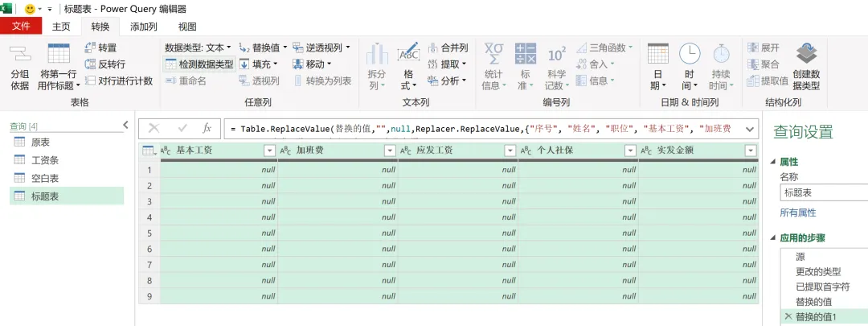Open the 实发金额 column filter dropdown
This screenshot has width=868, height=326.
(750, 151)
